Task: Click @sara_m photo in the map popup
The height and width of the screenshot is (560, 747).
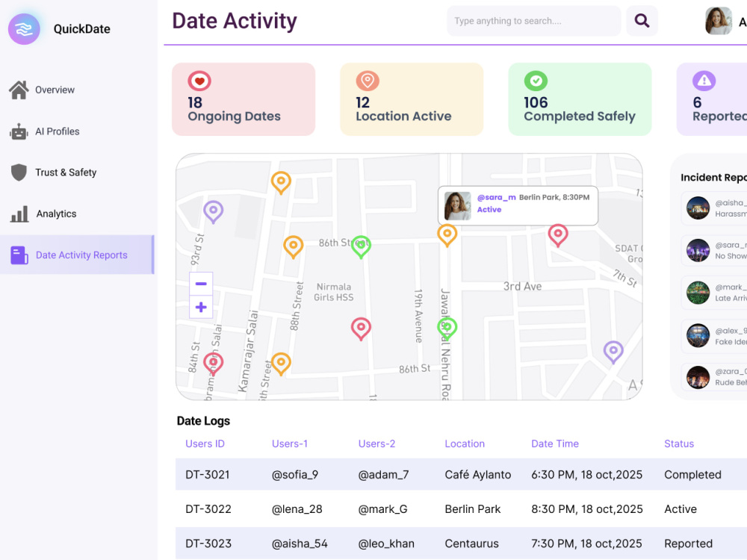Action: tap(457, 206)
